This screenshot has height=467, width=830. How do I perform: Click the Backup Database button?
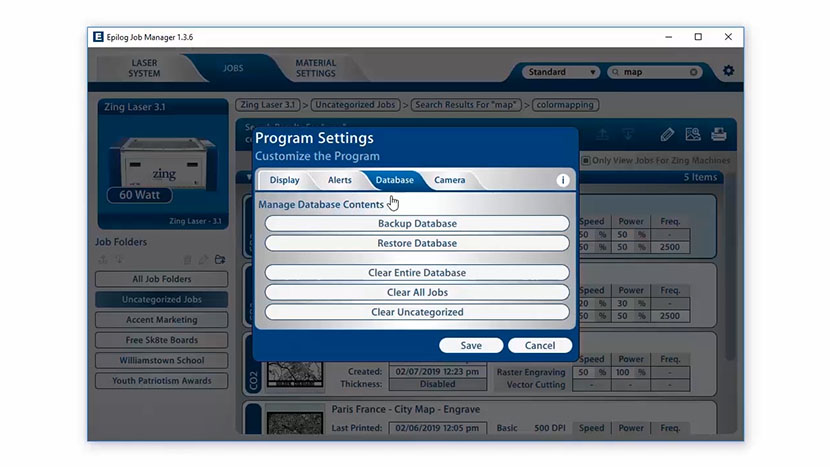[417, 224]
